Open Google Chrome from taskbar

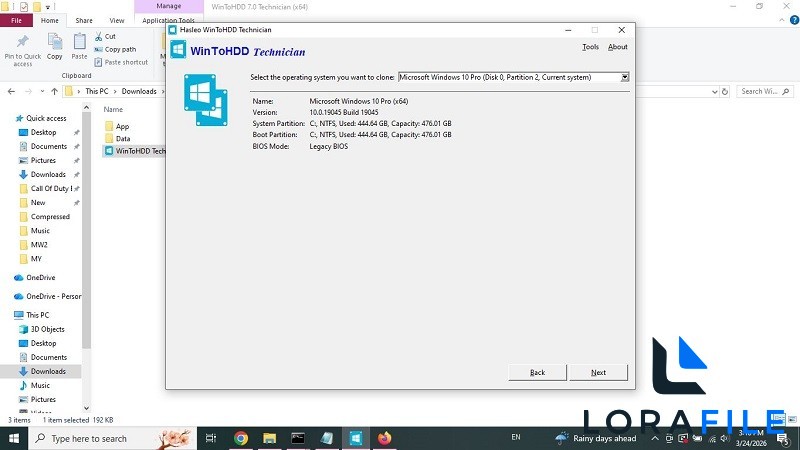[241, 438]
